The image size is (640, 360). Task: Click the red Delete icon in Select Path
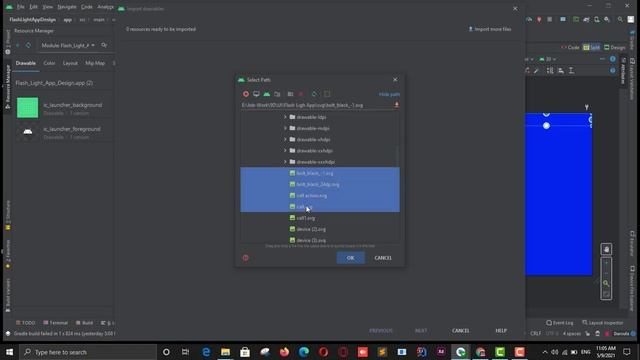(301, 94)
